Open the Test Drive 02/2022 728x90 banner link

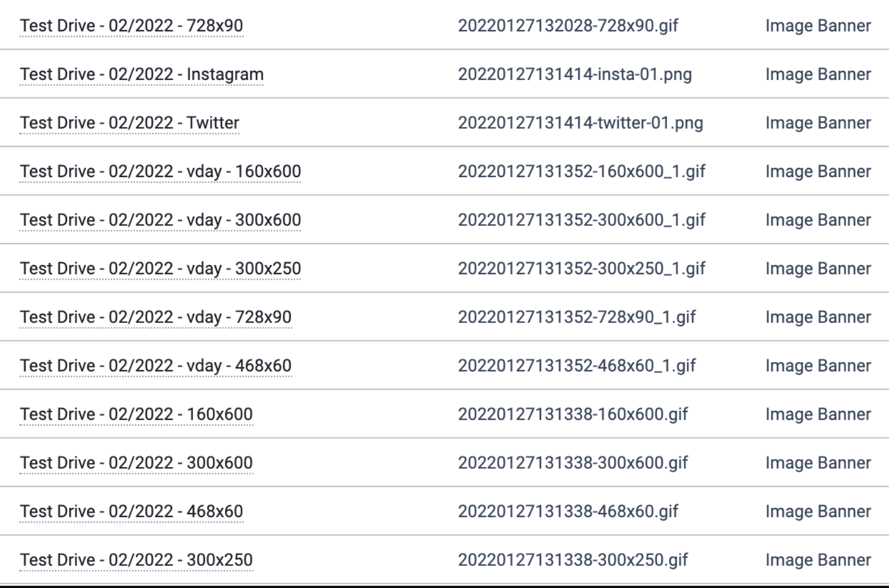(132, 26)
